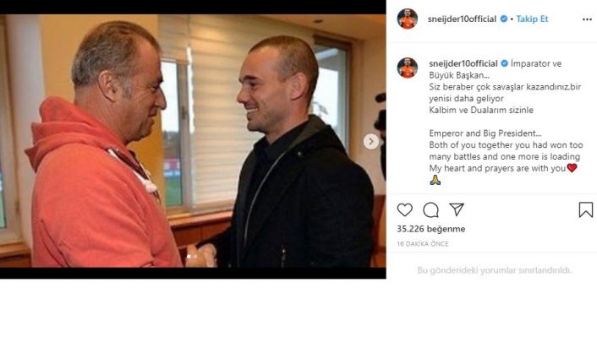Click the profile avatar beside the caption
The height and width of the screenshot is (364, 597).
coord(407,68)
